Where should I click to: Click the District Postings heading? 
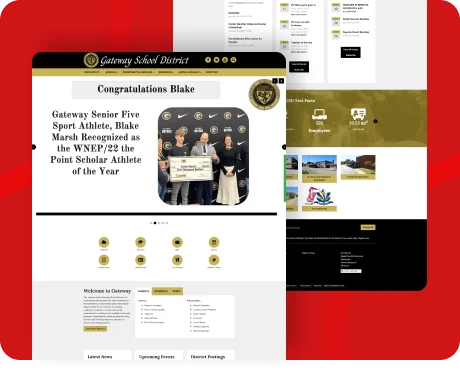(208, 357)
